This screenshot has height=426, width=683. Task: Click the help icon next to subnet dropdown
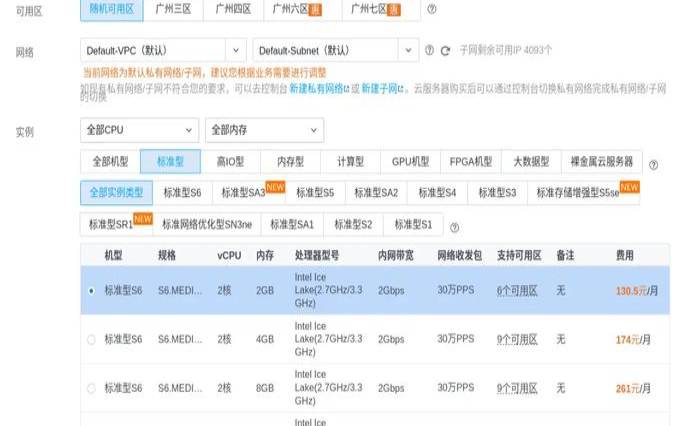[x=429, y=50]
